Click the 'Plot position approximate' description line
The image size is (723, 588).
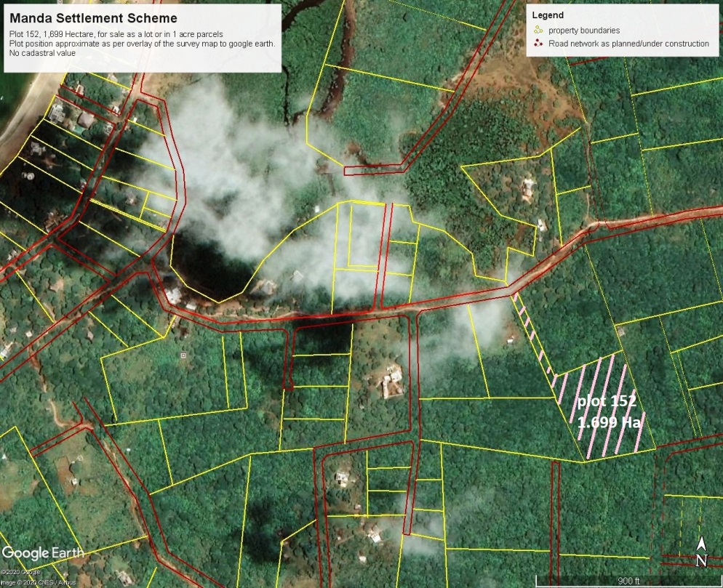point(142,44)
